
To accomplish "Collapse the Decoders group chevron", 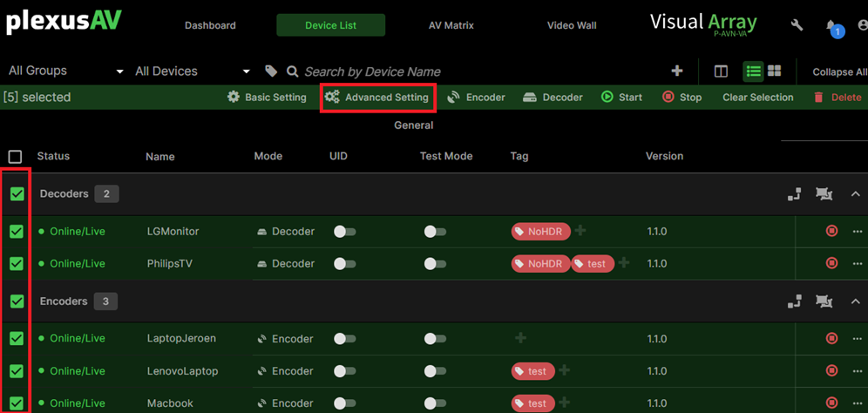I will [855, 193].
